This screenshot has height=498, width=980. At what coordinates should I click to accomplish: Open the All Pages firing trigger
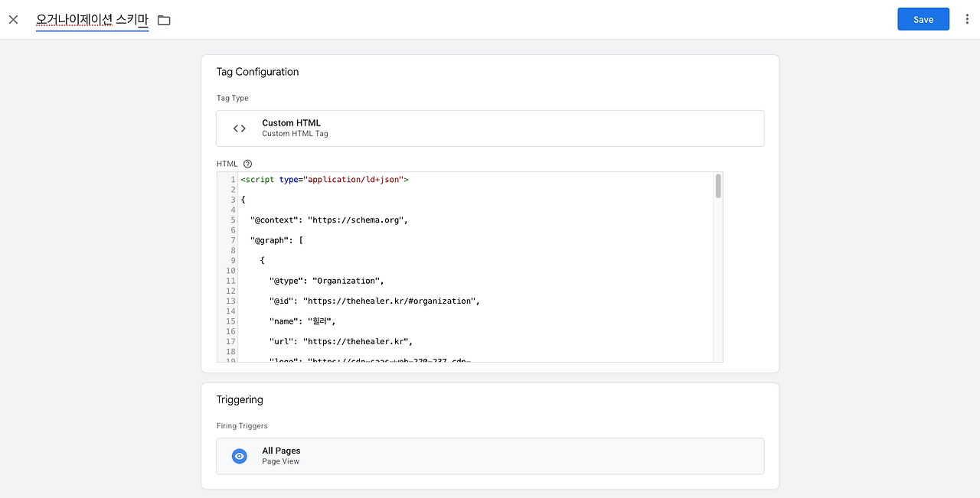pyautogui.click(x=490, y=456)
